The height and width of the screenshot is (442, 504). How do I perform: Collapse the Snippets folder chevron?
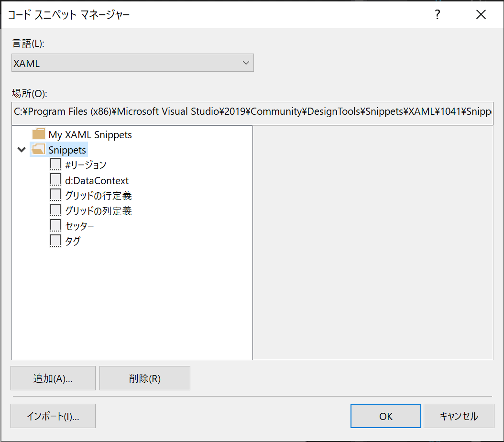(x=21, y=149)
